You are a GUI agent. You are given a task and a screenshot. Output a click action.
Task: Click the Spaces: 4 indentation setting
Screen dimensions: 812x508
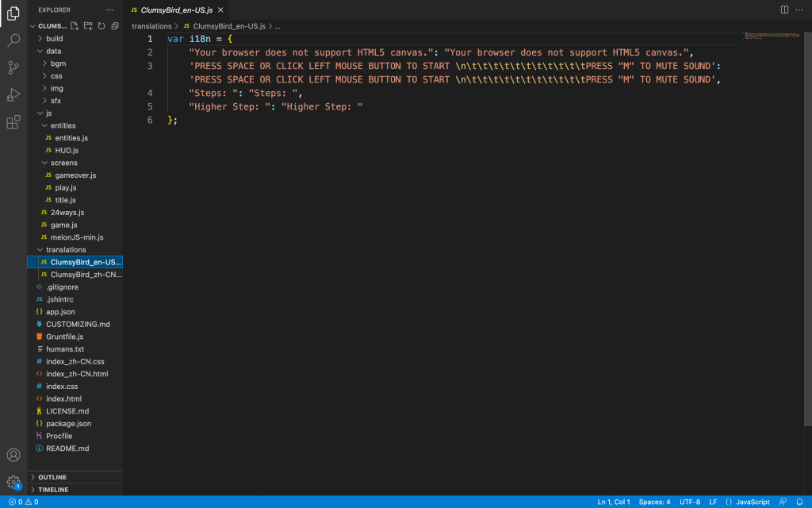(x=655, y=502)
